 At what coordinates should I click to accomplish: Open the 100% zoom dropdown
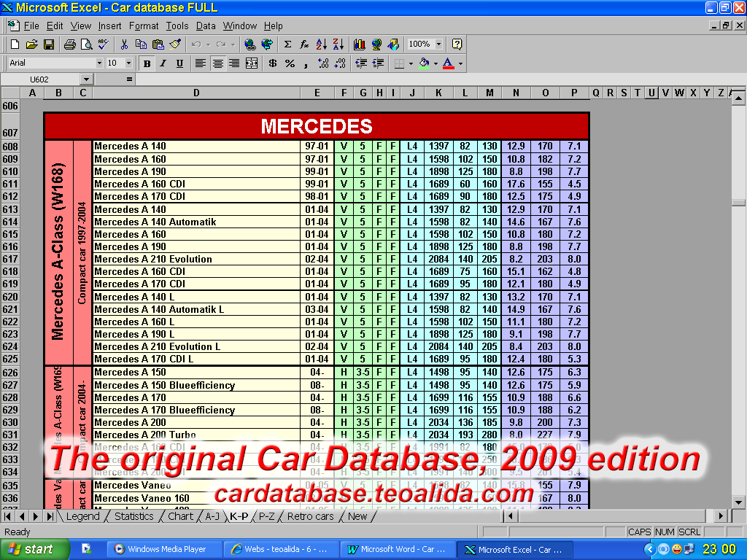click(x=438, y=44)
